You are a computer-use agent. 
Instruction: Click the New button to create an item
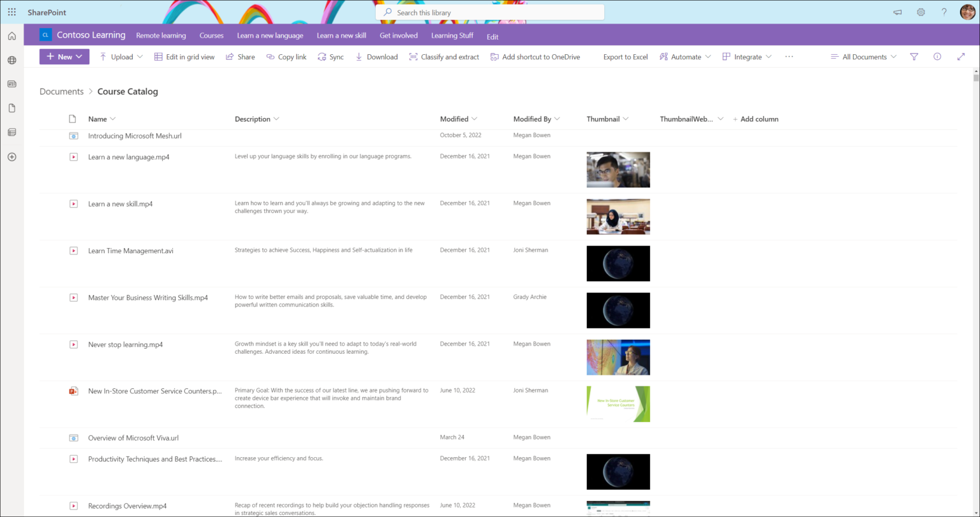coord(64,57)
